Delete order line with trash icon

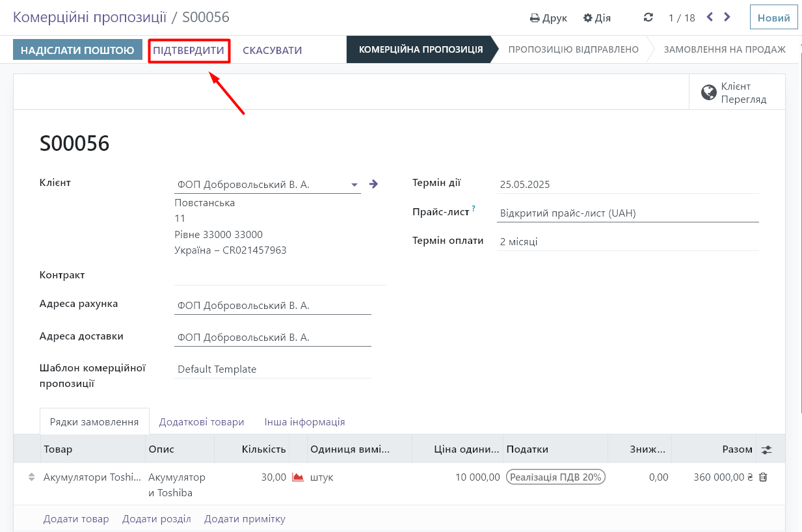[763, 477]
